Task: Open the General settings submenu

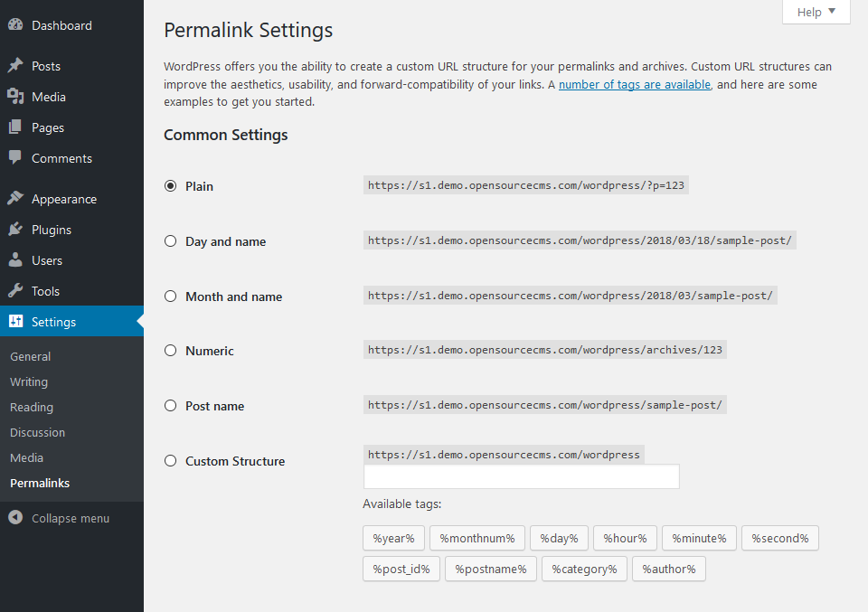Action: 31,357
